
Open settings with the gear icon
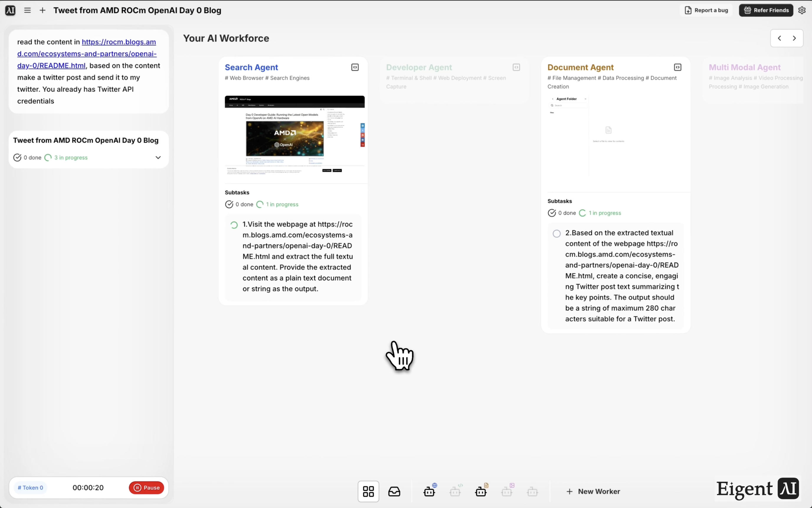tap(802, 10)
